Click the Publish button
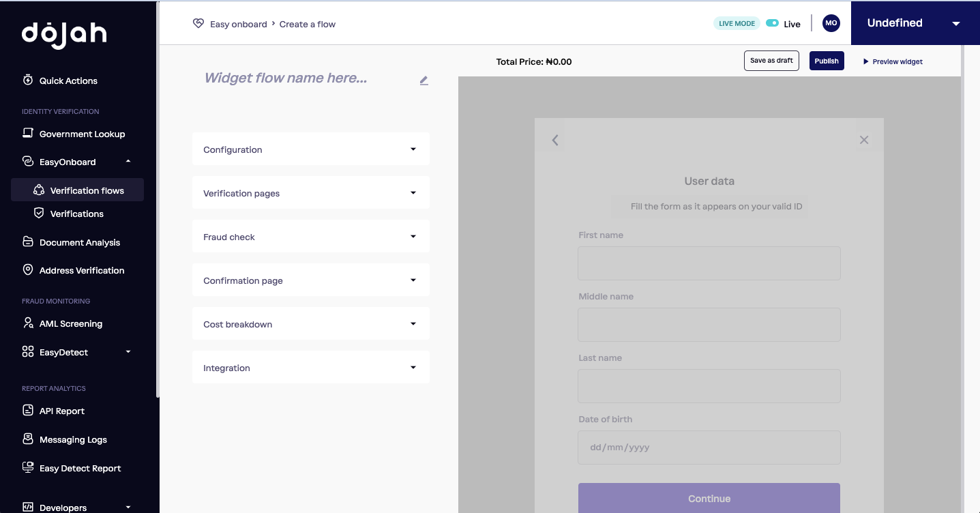 [x=827, y=61]
